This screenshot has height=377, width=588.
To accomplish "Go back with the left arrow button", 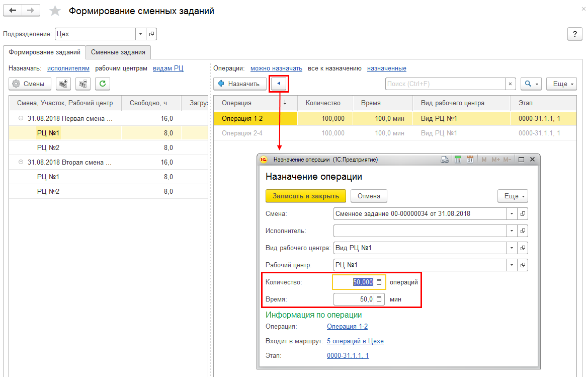I will pos(13,11).
